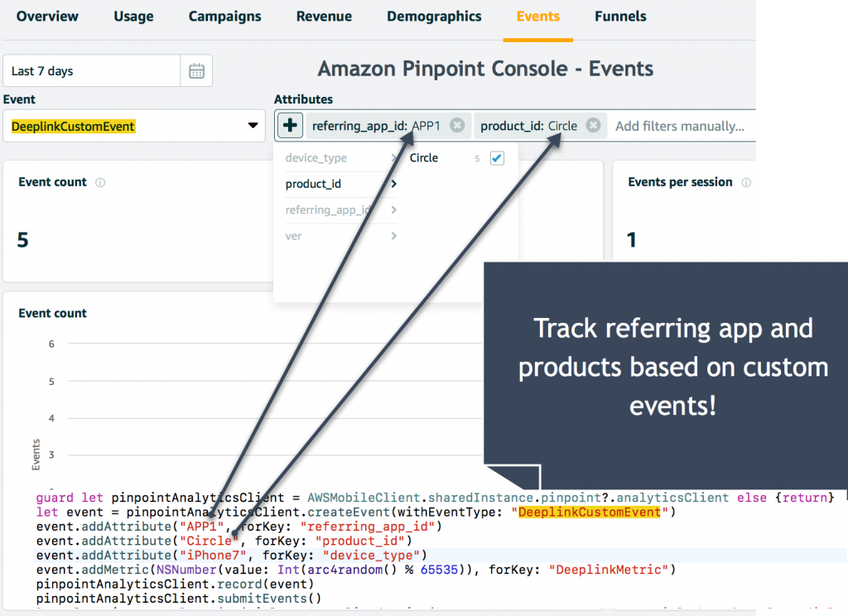Click the Last 7 days date field
Viewport: 848px width, 616px height.
point(92,71)
